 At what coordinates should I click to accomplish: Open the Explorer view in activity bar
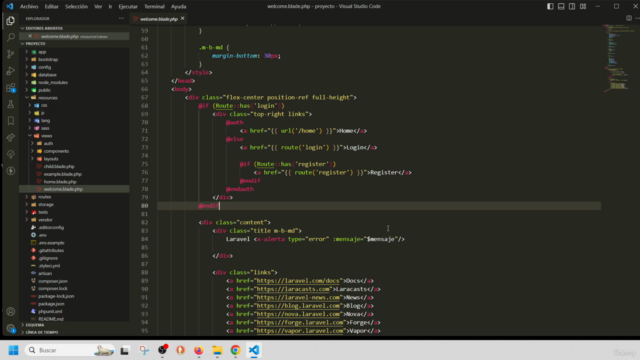pyautogui.click(x=11, y=20)
